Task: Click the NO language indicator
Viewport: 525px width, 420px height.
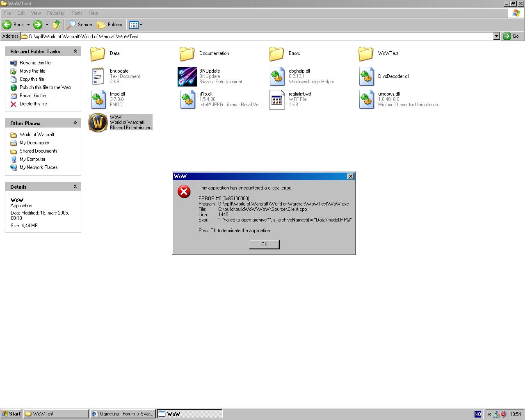Action: 477,414
